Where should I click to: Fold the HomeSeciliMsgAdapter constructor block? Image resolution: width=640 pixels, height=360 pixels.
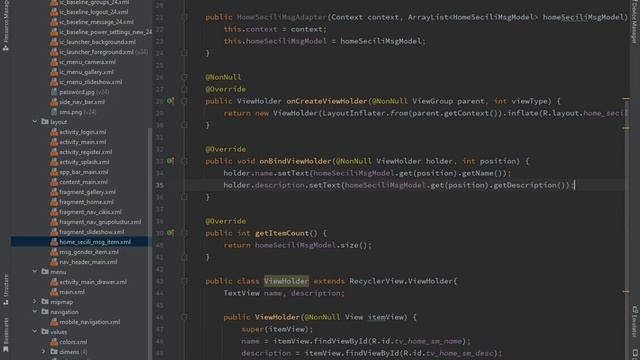(x=184, y=17)
